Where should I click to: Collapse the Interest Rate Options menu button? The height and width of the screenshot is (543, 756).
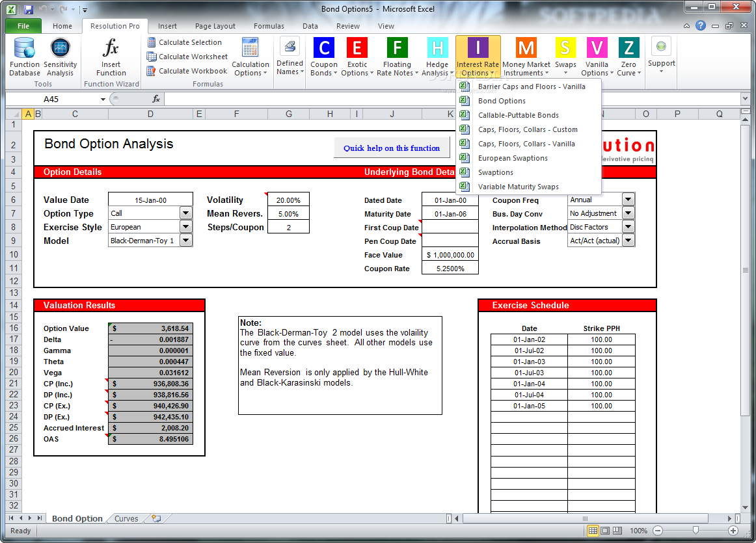tap(478, 57)
